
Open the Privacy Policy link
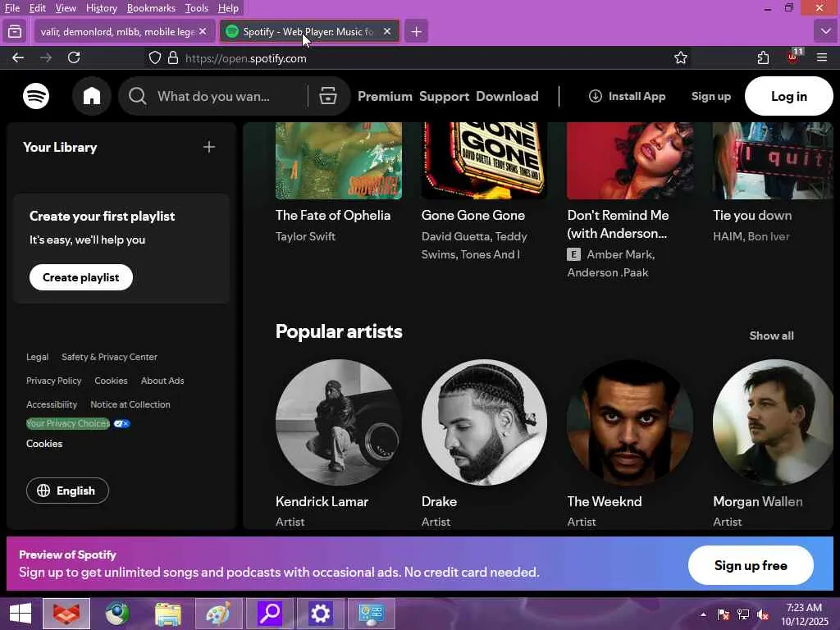[x=53, y=381]
